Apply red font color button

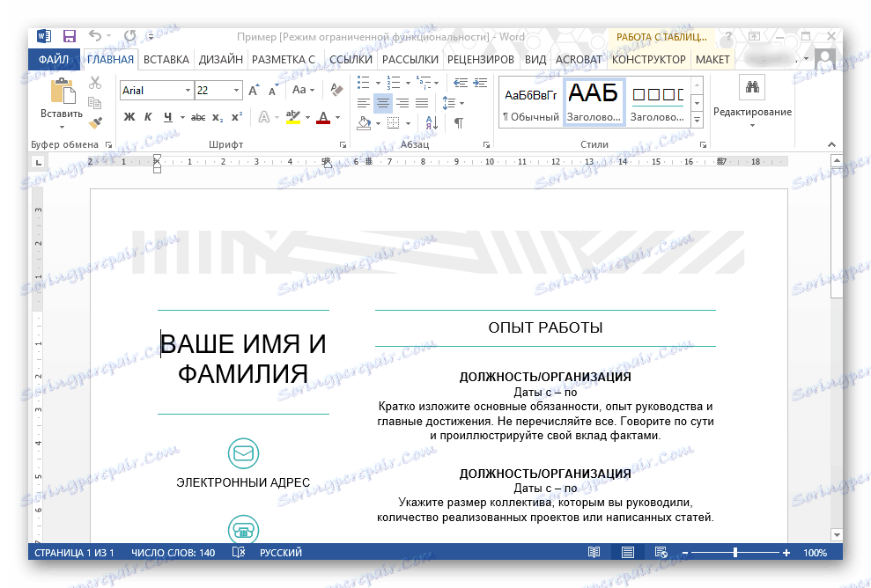[323, 117]
